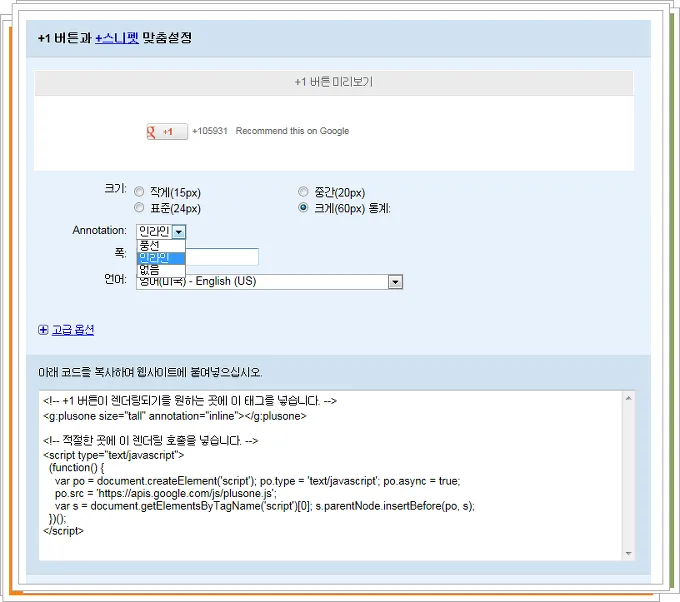The width and height of the screenshot is (680, 602).
Task: Choose 없음 in the Annotation list
Action: point(161,270)
